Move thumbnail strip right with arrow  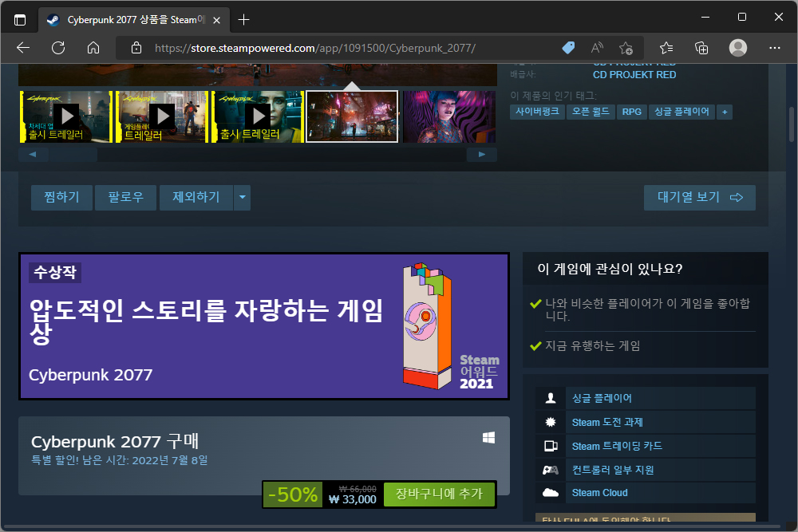pos(482,155)
